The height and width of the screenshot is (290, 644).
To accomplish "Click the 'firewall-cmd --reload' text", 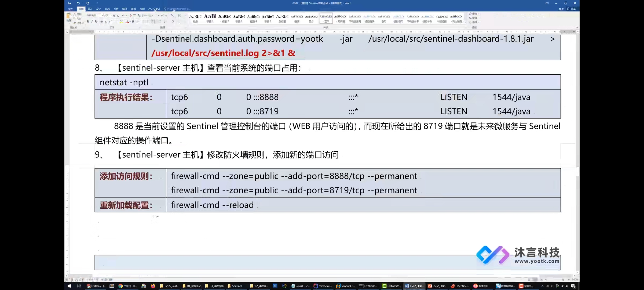I will click(212, 205).
